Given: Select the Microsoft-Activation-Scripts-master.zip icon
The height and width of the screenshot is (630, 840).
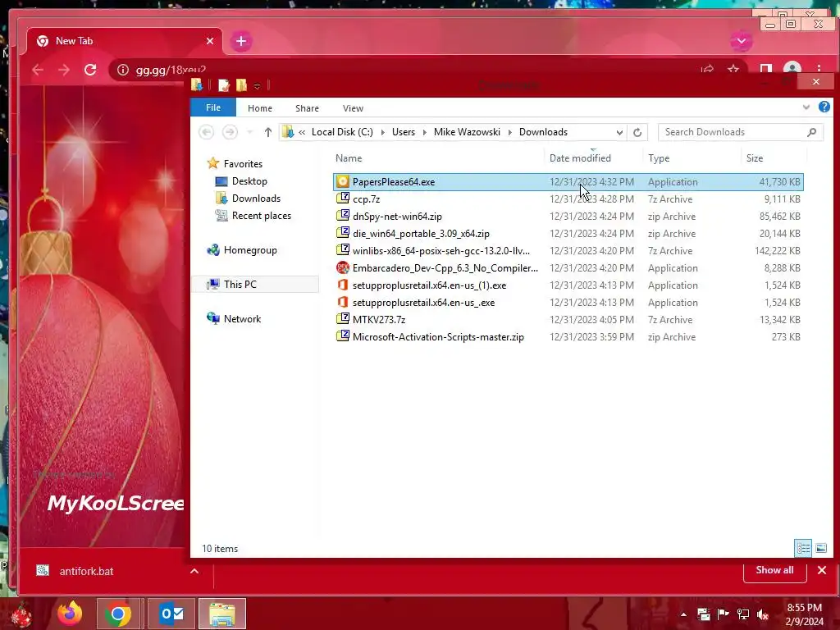Looking at the screenshot, I should [343, 336].
